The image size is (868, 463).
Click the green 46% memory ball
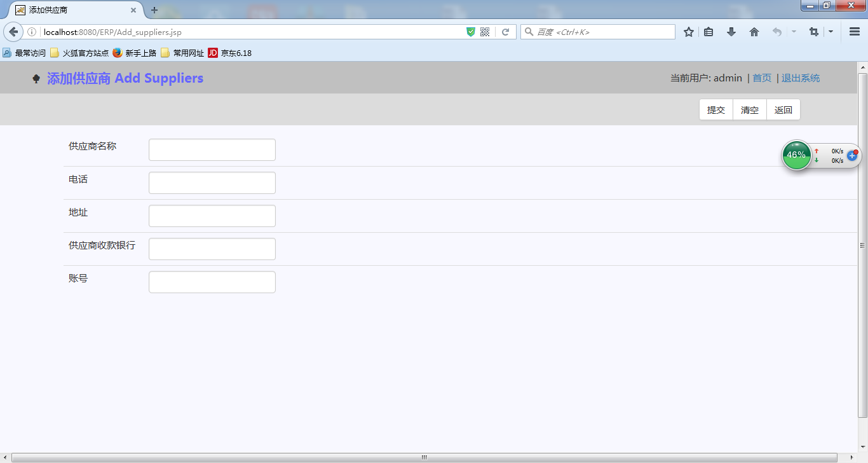tap(796, 155)
